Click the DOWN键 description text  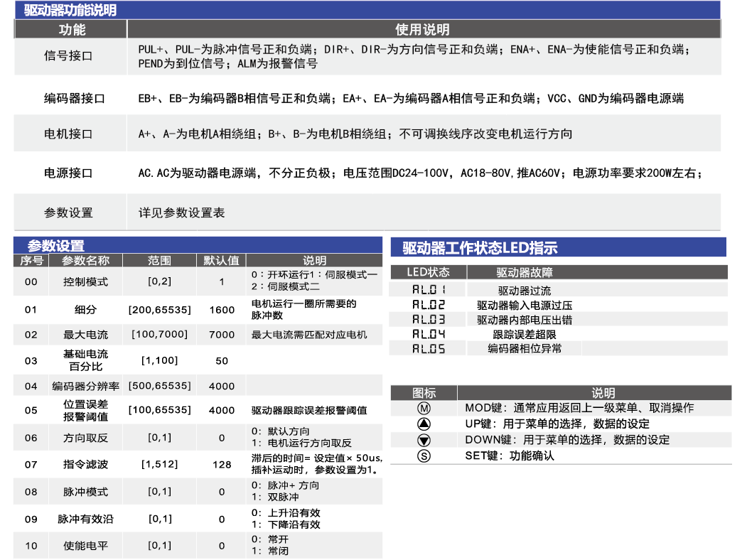[x=567, y=440]
